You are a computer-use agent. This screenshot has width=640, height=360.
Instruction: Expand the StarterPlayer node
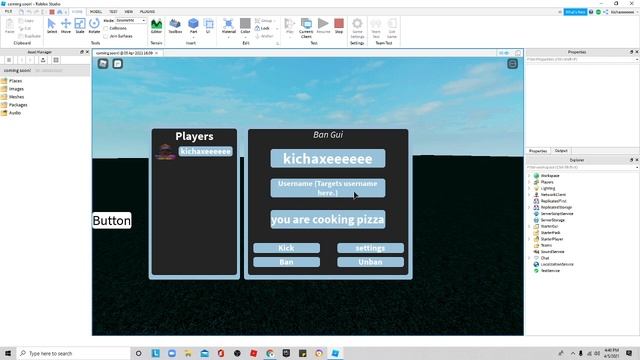click(529, 239)
